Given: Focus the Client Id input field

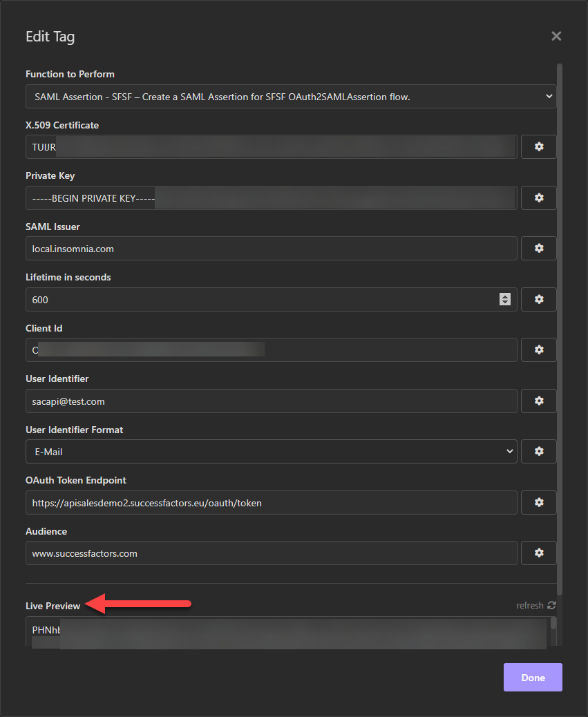Looking at the screenshot, I should point(271,350).
